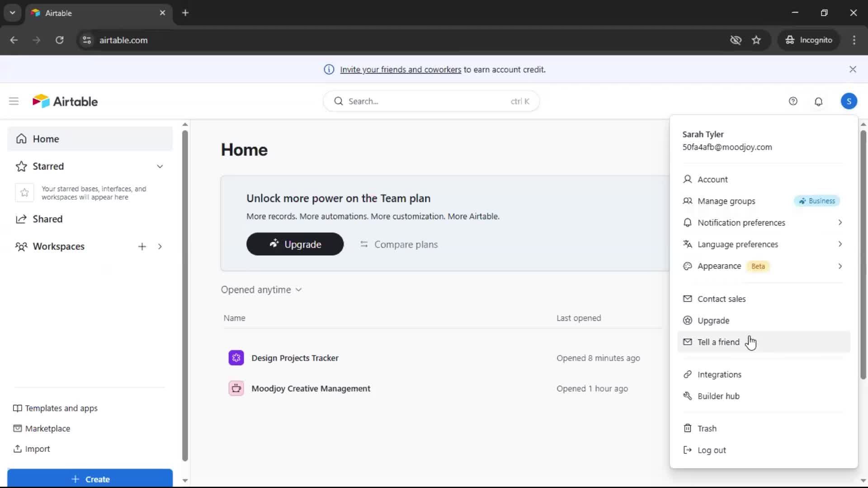Click the info icon in the invite banner
Image resolution: width=868 pixels, height=488 pixels.
tap(329, 70)
